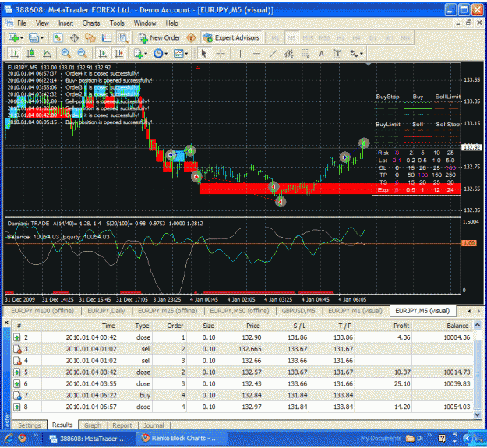Expand the Arrows dropdown arrow

pyautogui.click(x=362, y=54)
